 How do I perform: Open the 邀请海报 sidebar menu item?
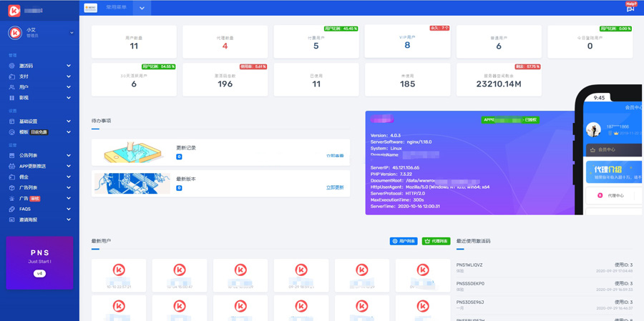coord(29,219)
